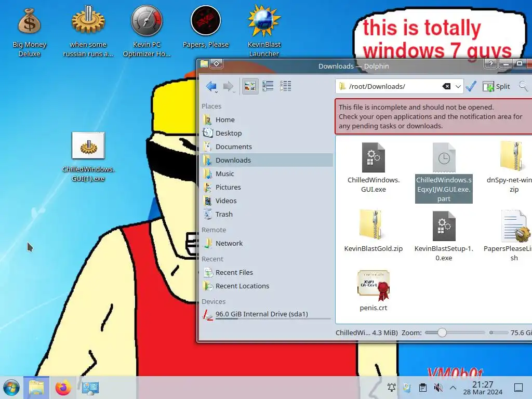
Task: Expand the location history dropdown
Action: [458, 86]
